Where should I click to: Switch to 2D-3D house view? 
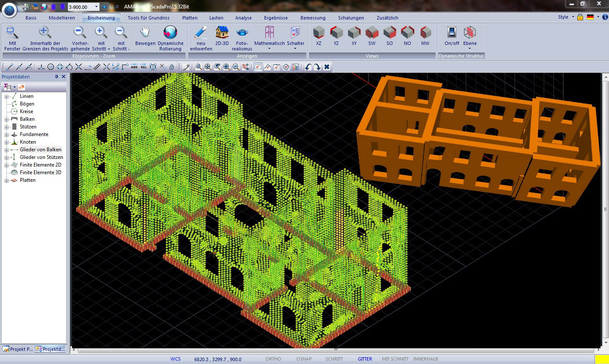pos(222,33)
